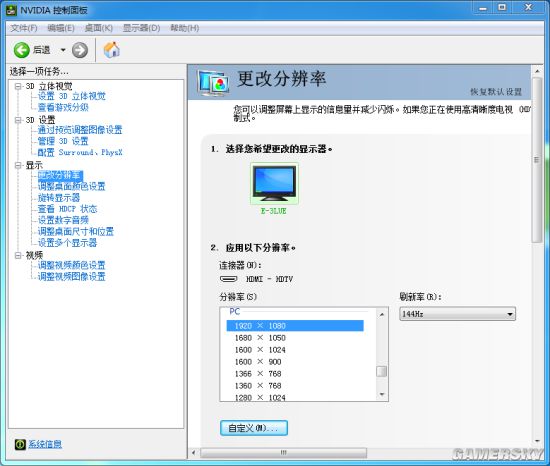Collapse the 3D 立体视觉 tree node
The image size is (550, 466).
point(18,86)
